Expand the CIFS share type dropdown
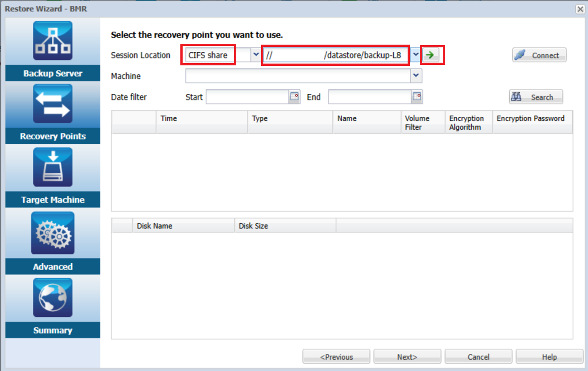Image resolution: width=588 pixels, height=371 pixels. [x=256, y=55]
